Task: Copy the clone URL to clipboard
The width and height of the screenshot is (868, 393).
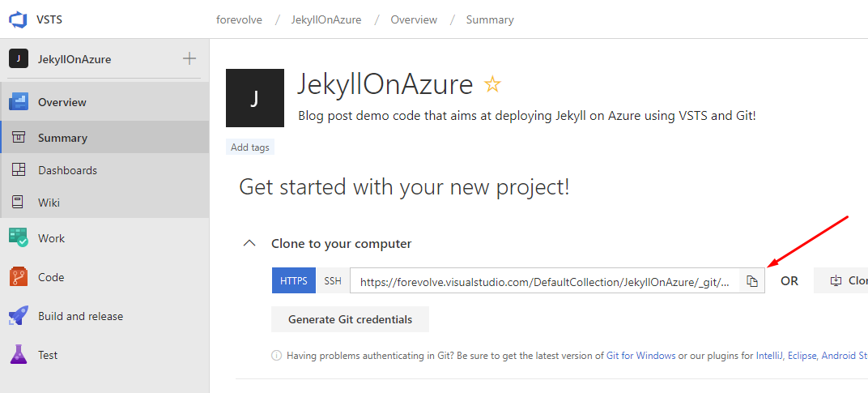Action: [751, 281]
